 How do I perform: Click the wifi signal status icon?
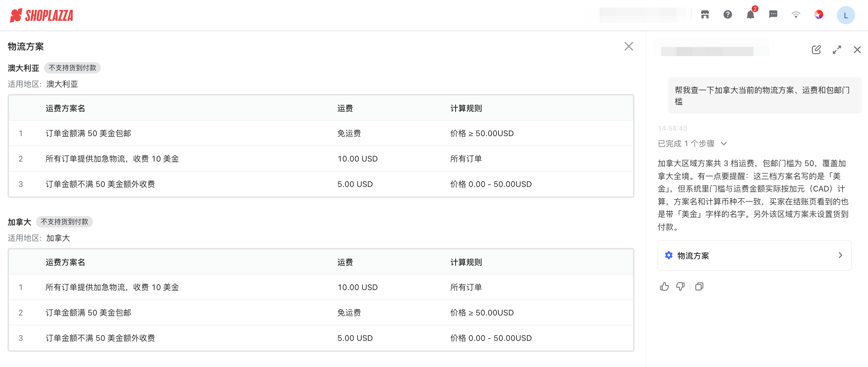796,15
